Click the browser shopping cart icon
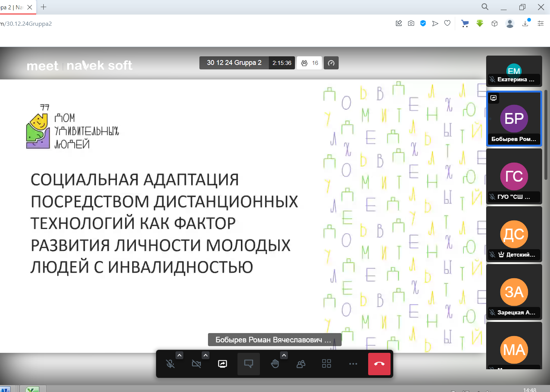The width and height of the screenshot is (550, 392). pos(465,23)
